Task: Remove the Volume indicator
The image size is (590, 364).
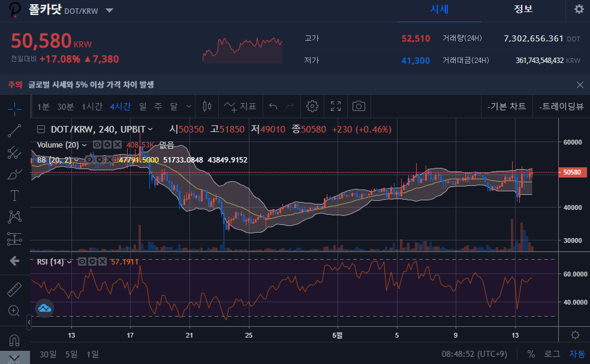Action: click(x=118, y=145)
